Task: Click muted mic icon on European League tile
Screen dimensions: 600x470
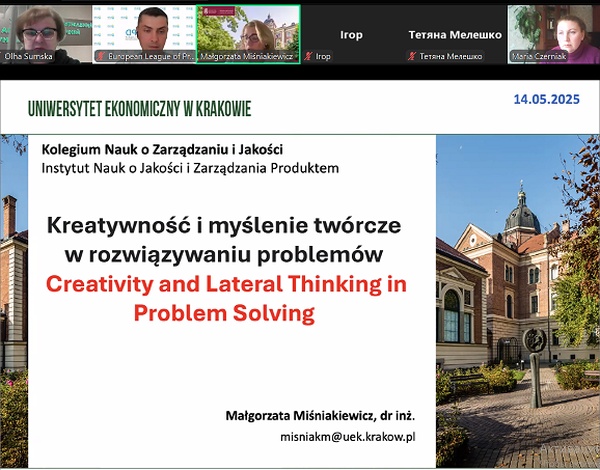Action: (x=101, y=57)
